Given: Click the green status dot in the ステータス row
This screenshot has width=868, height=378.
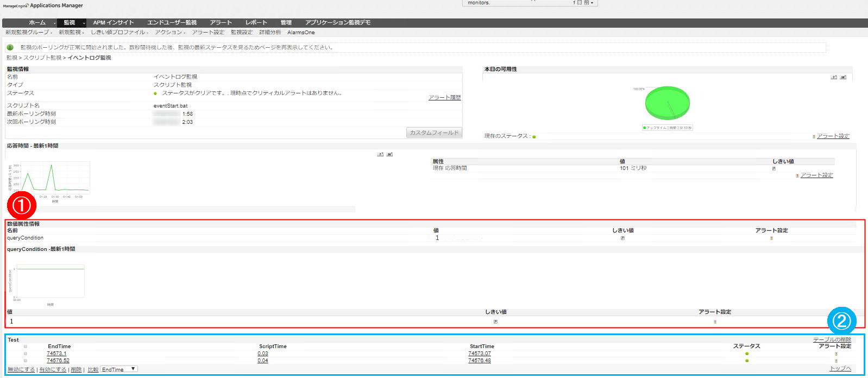Looking at the screenshot, I should (x=155, y=93).
